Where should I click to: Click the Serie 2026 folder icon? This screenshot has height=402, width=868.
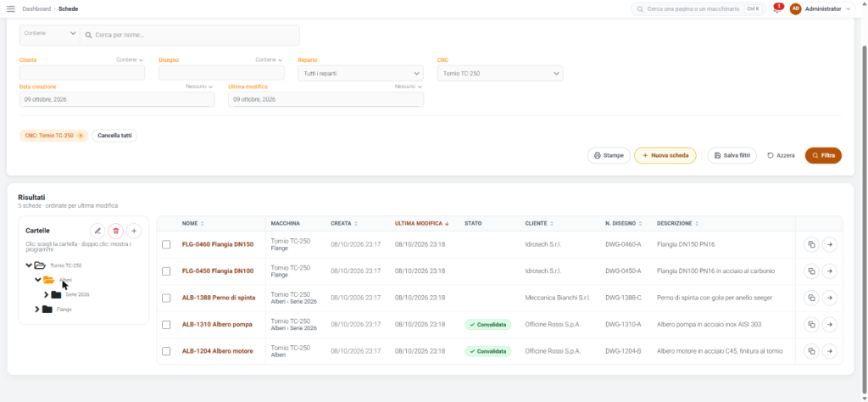[56, 294]
